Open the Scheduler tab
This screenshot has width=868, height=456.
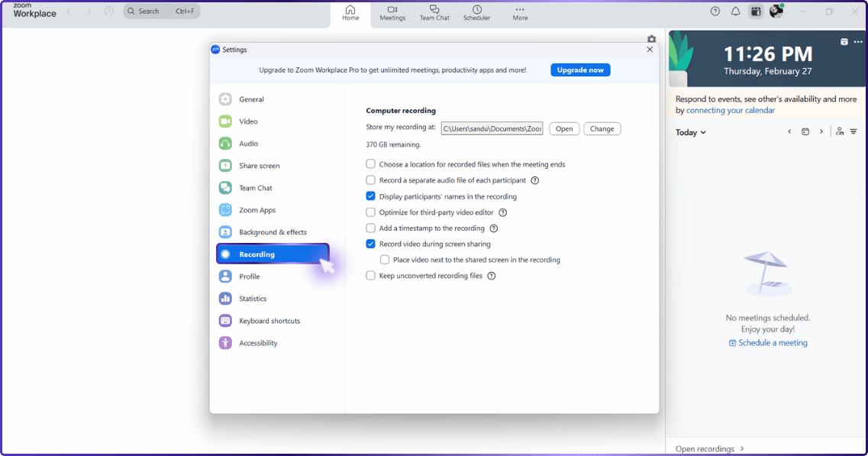point(476,13)
